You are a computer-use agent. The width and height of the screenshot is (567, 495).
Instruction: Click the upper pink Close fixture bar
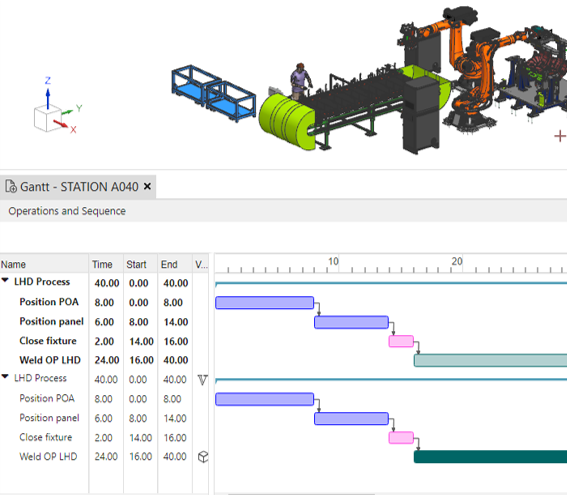pos(401,341)
